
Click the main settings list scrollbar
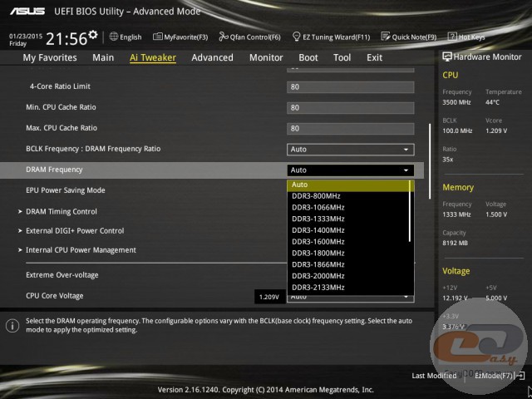click(431, 161)
